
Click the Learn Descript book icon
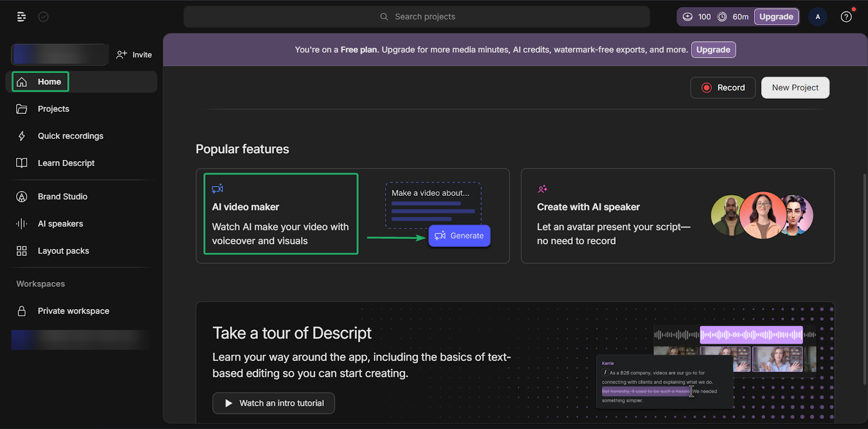(x=22, y=163)
